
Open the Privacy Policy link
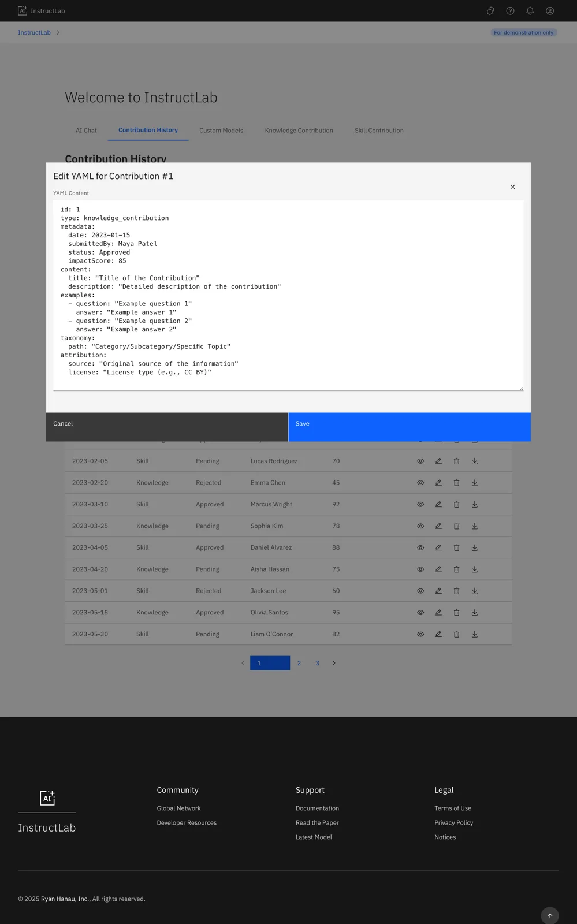click(x=454, y=823)
